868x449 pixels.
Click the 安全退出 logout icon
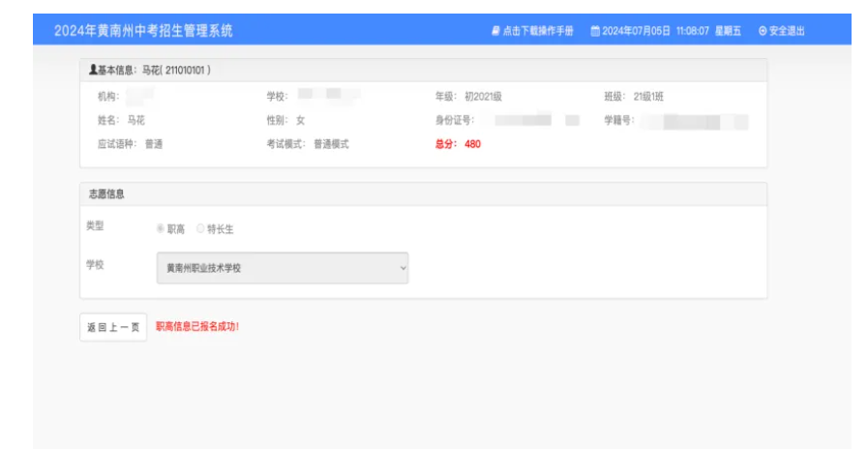tap(763, 31)
